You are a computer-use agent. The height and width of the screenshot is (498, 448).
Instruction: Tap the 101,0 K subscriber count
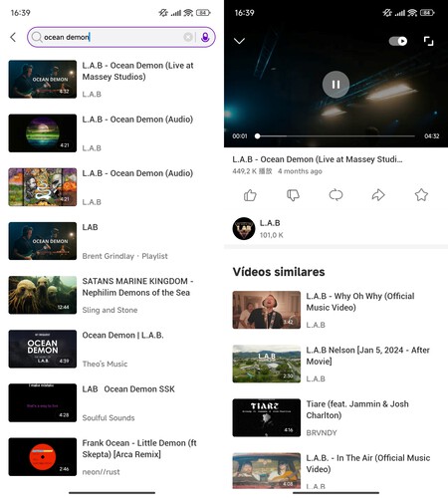(272, 235)
